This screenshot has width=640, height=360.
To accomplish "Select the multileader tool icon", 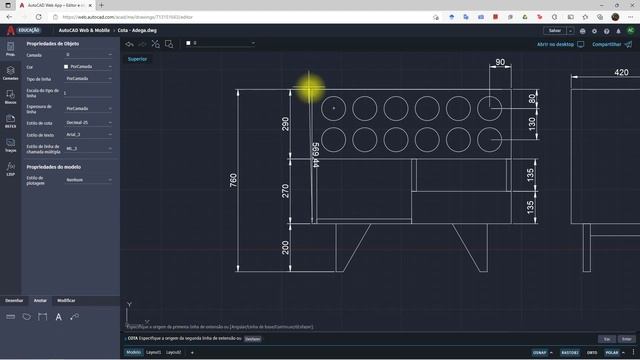I will click(x=74, y=317).
